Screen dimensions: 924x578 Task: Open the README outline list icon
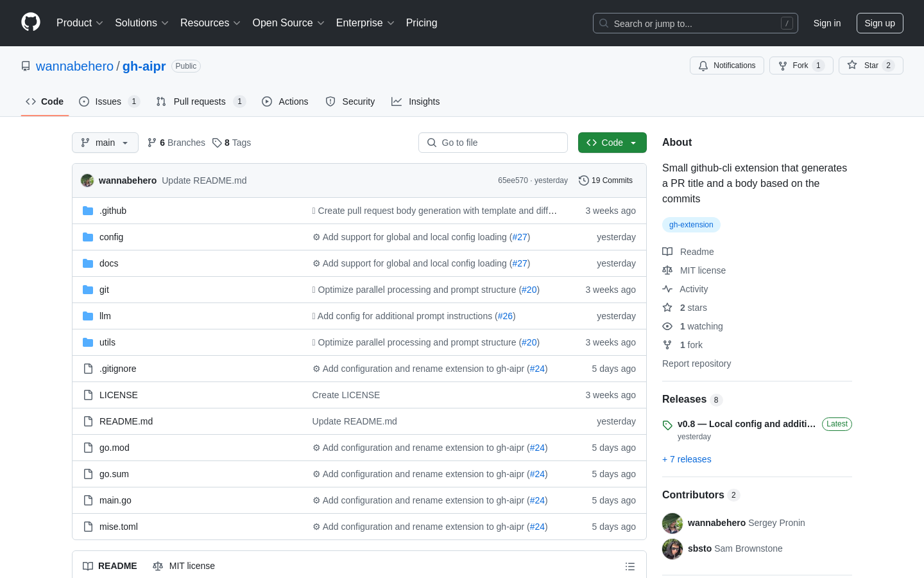[630, 566]
